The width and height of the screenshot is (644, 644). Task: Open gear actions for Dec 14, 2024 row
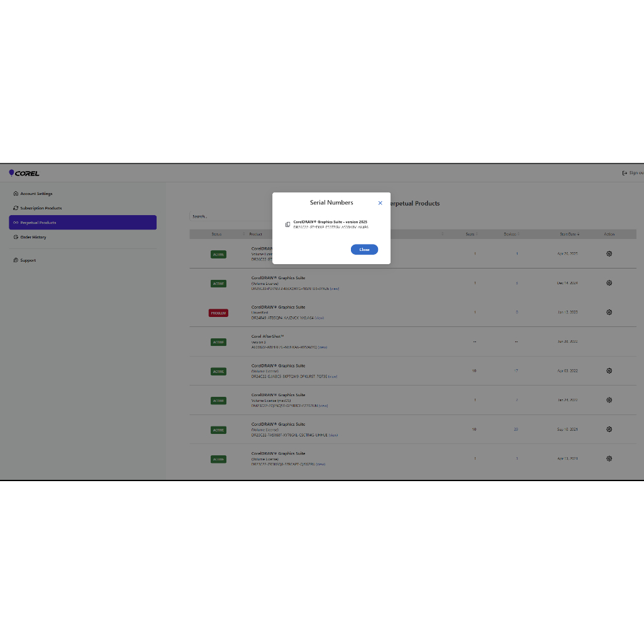609,283
